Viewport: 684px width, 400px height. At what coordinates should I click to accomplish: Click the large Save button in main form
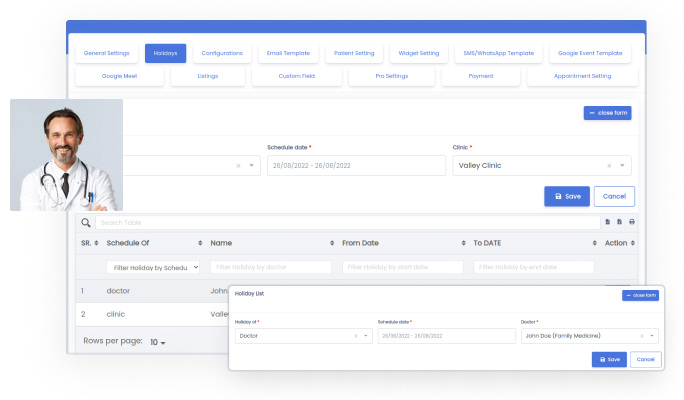pos(567,196)
